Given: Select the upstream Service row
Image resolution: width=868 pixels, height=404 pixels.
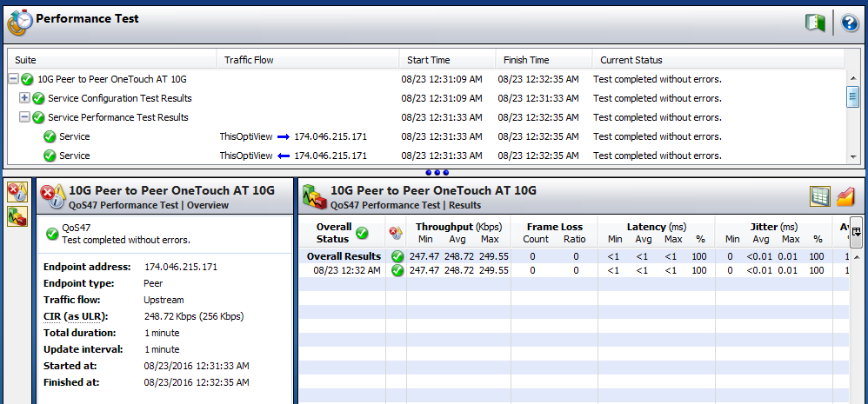Looking at the screenshot, I should [x=74, y=136].
